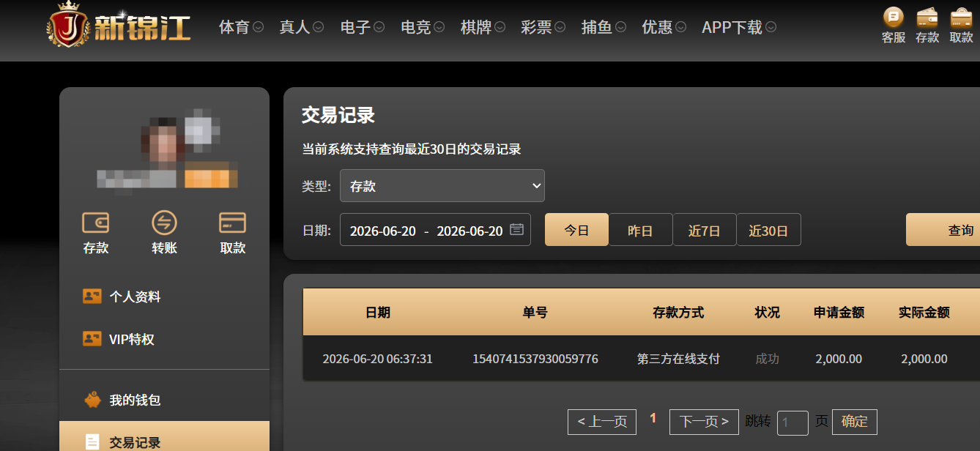The height and width of the screenshot is (451, 980).
Task: Click the 交易记录 document icon
Action: coord(92,442)
